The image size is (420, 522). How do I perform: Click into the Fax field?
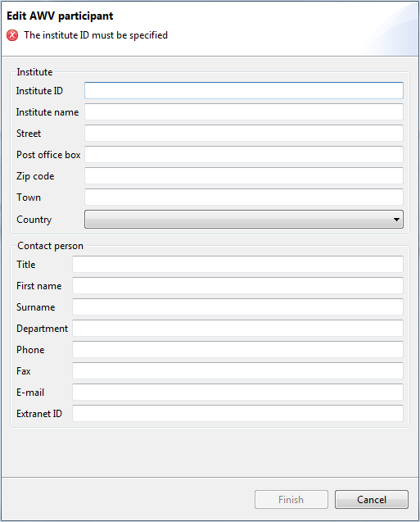[x=237, y=371]
